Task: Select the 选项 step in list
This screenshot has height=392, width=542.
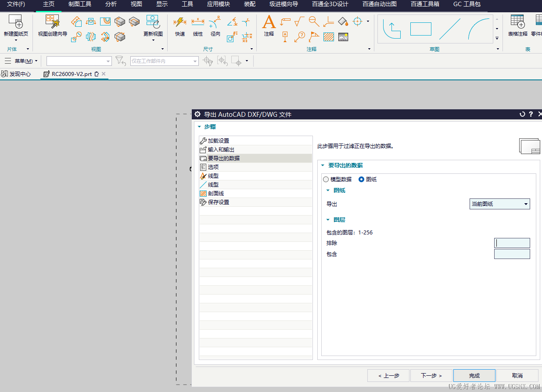Action: [255, 167]
